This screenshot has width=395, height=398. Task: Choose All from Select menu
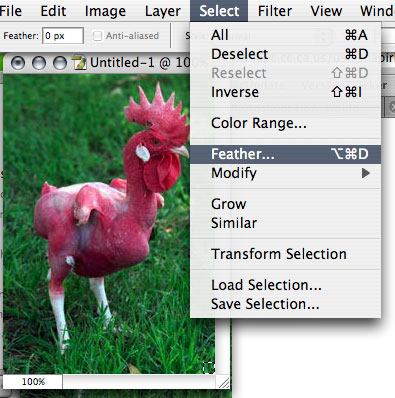[285, 35]
